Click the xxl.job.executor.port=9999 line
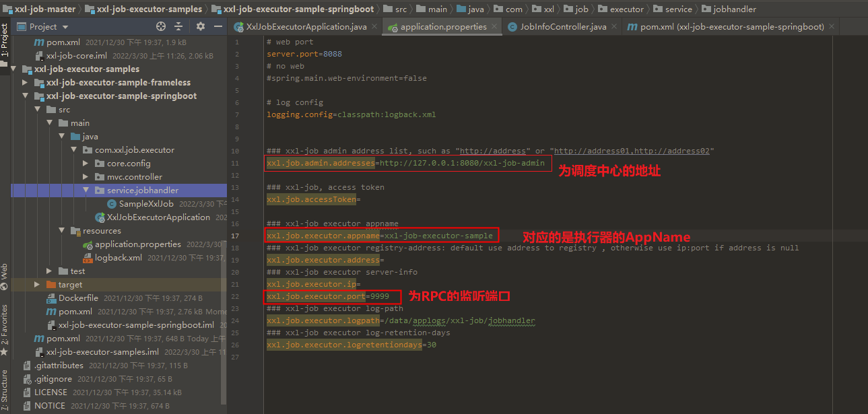This screenshot has height=414, width=868. [328, 296]
